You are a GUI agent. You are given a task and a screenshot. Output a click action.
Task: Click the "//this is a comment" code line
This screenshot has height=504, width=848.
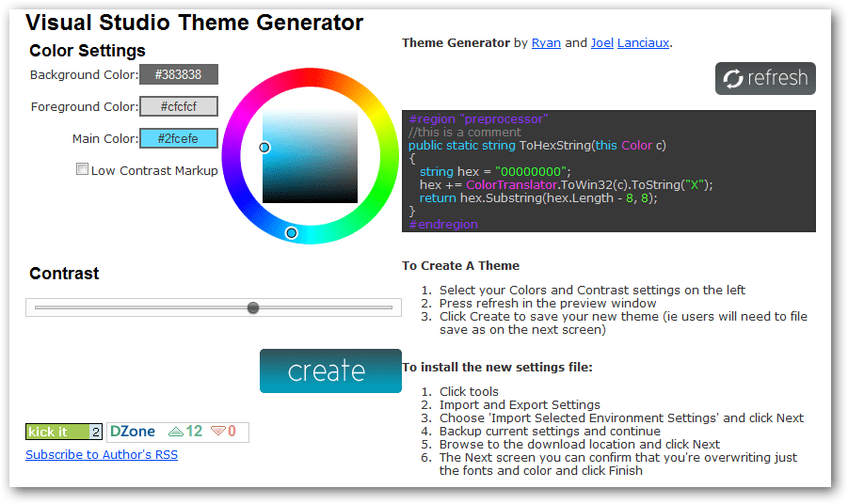coord(465,132)
